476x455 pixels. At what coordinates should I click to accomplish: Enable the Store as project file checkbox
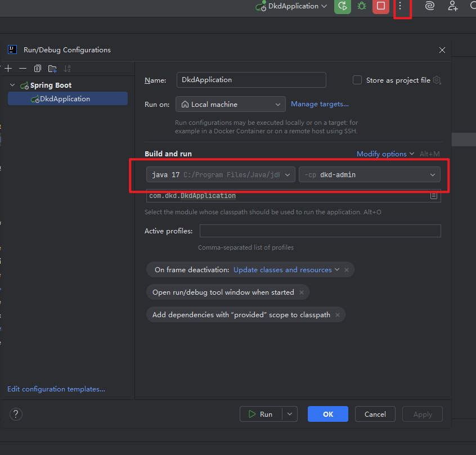[x=357, y=80]
